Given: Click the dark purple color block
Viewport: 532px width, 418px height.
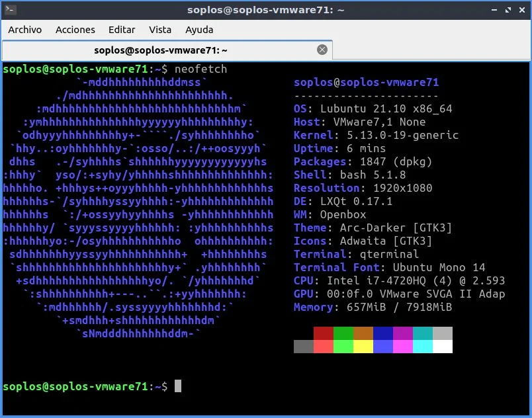Looking at the screenshot, I should pos(403,333).
